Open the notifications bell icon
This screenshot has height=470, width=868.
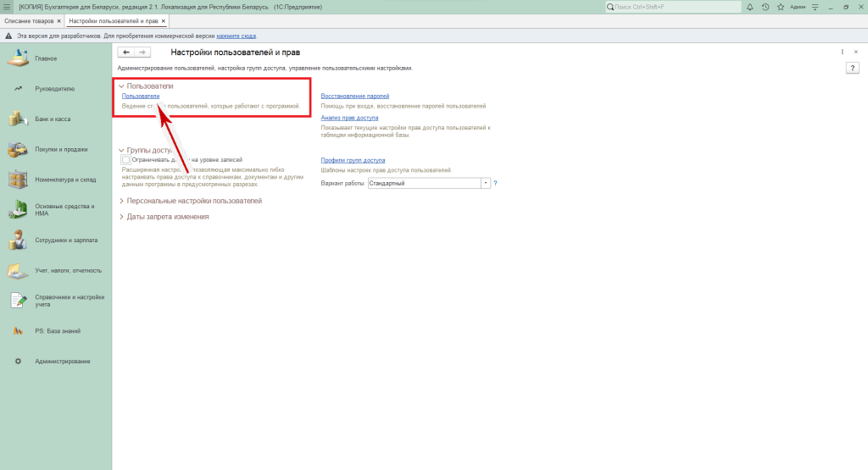tap(750, 7)
